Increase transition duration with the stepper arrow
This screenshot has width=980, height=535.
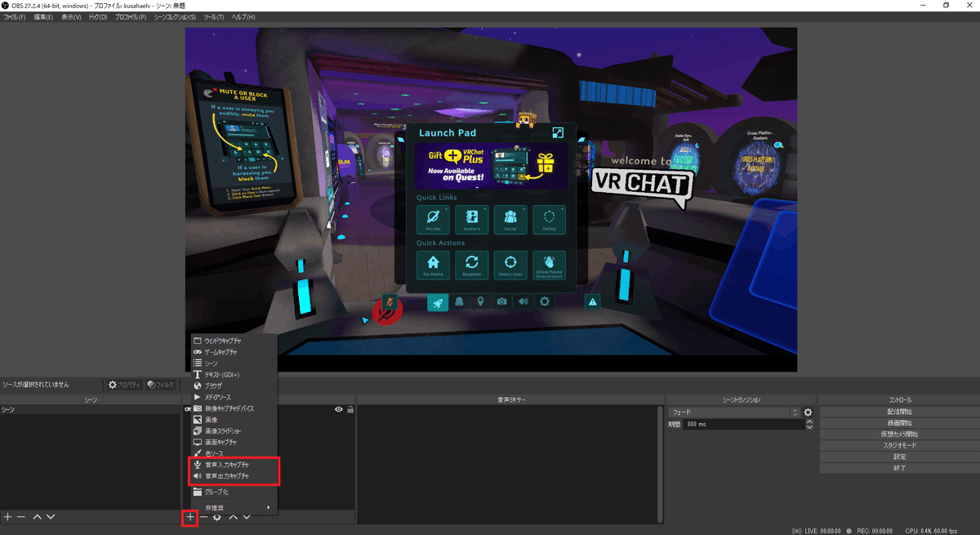point(809,421)
